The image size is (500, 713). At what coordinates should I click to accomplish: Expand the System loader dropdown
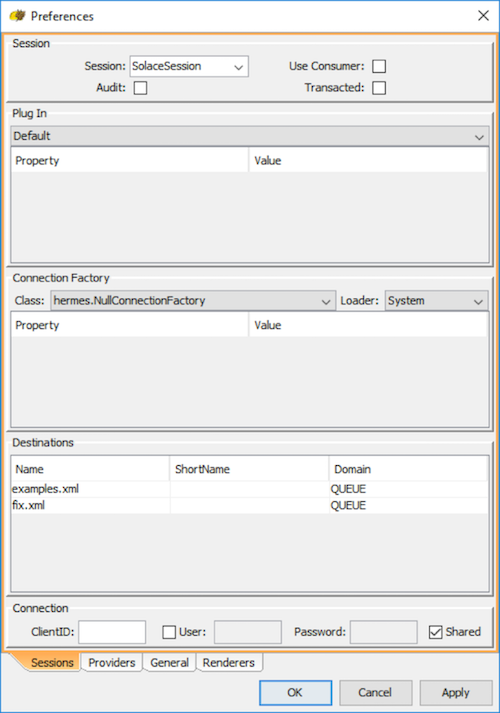(436, 301)
